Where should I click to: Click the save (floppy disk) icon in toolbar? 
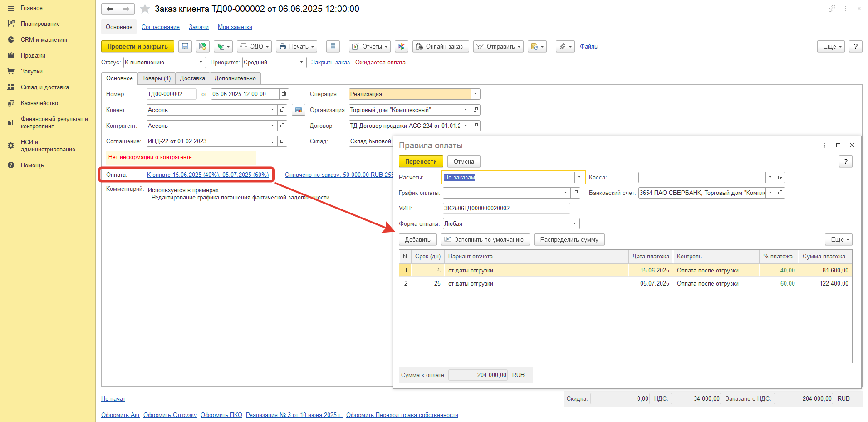coord(185,46)
